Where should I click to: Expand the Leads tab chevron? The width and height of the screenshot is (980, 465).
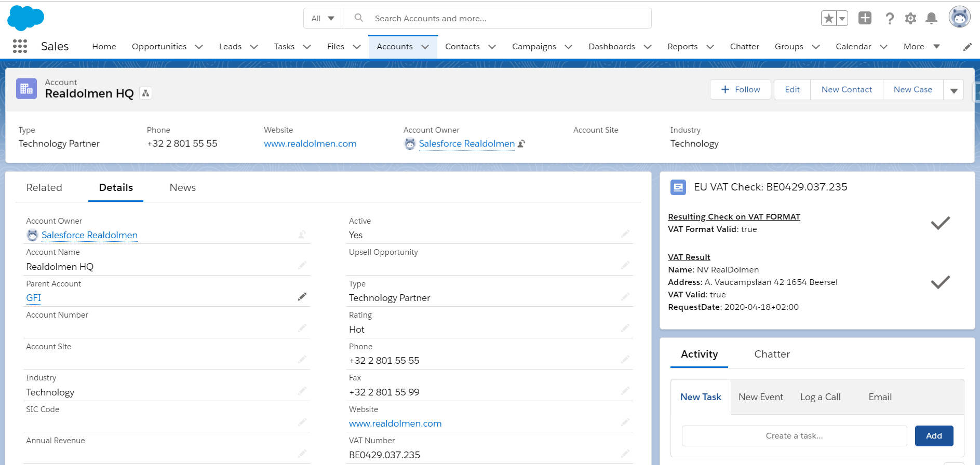254,47
